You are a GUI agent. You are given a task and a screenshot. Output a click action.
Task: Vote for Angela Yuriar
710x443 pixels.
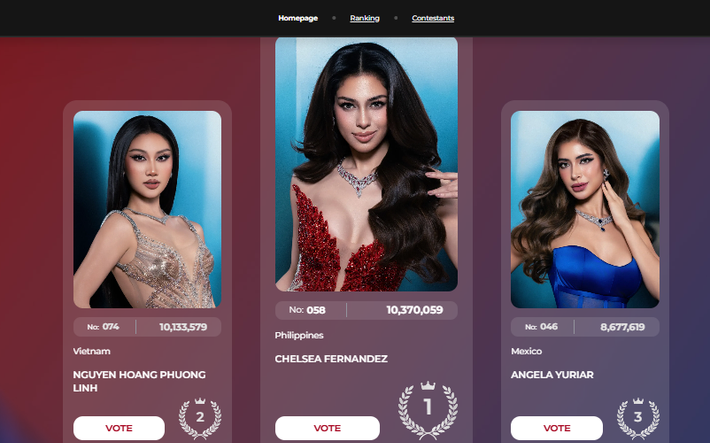[557, 428]
